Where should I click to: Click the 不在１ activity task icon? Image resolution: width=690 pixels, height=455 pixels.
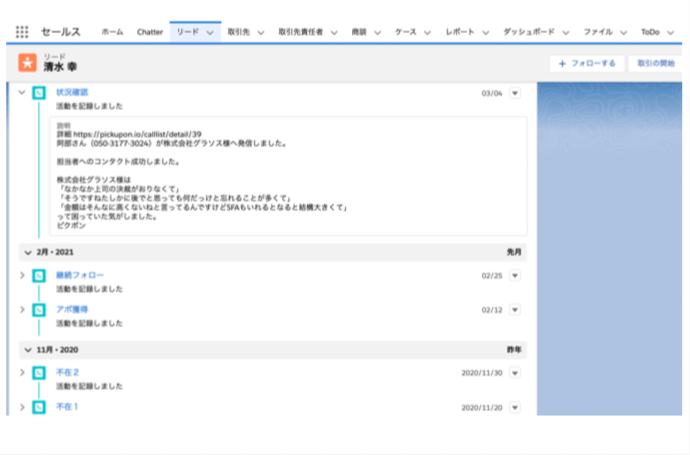pyautogui.click(x=38, y=407)
